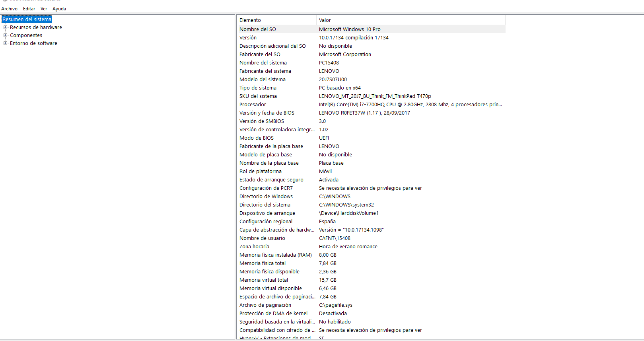The width and height of the screenshot is (644, 341).
Task: Select value \Device\HarddiskVolume1
Action: [x=349, y=213]
